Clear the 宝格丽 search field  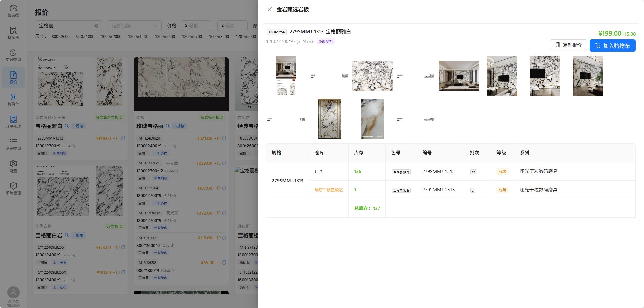96,26
